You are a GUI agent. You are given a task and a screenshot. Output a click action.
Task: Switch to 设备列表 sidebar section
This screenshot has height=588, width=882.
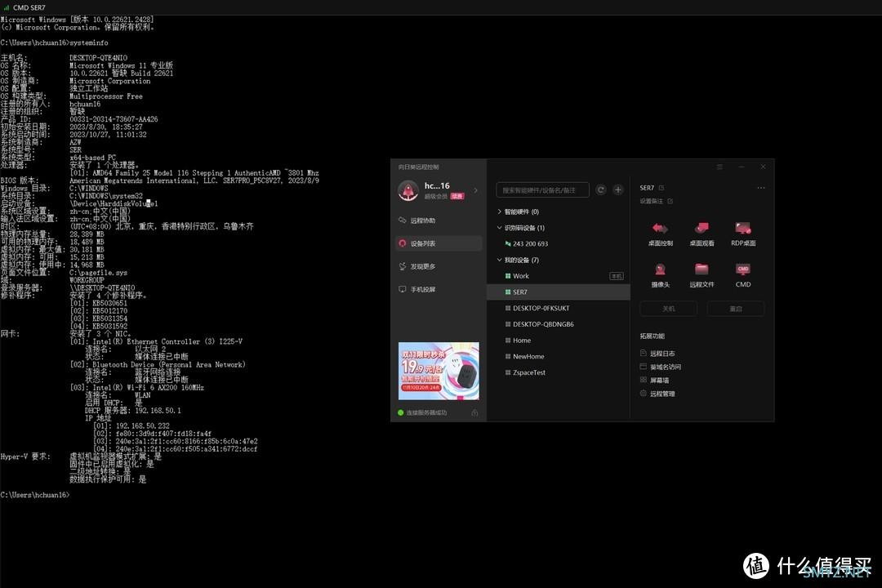click(439, 243)
